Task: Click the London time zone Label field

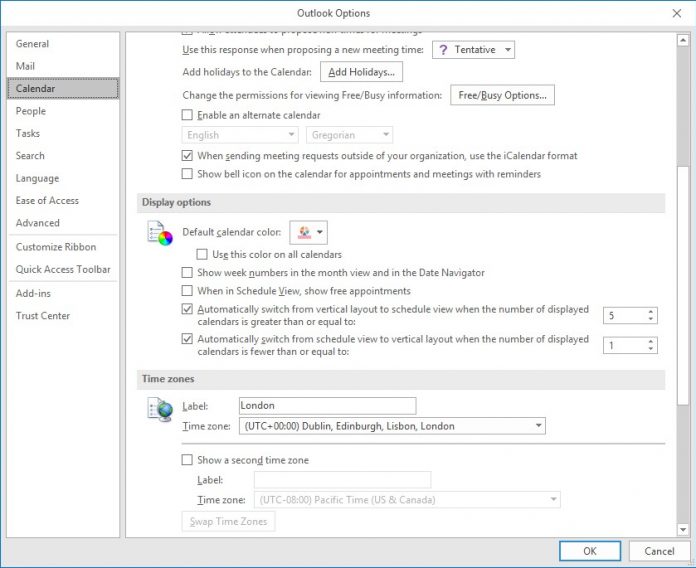Action: click(328, 406)
